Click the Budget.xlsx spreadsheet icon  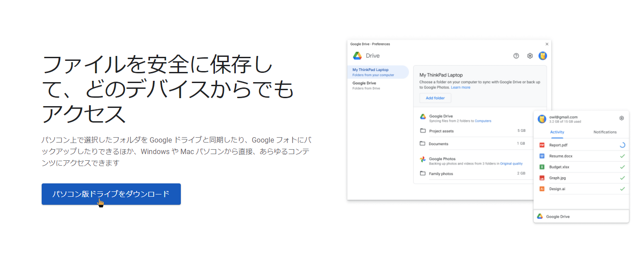click(542, 167)
